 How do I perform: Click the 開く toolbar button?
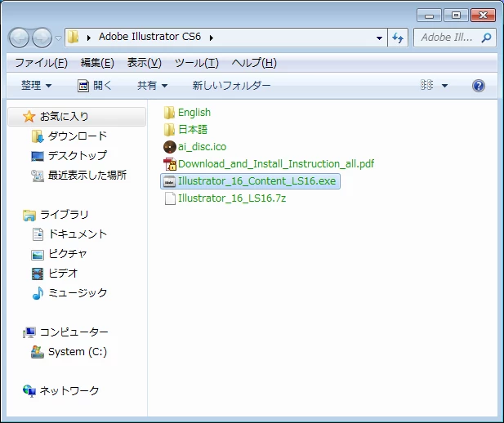95,86
